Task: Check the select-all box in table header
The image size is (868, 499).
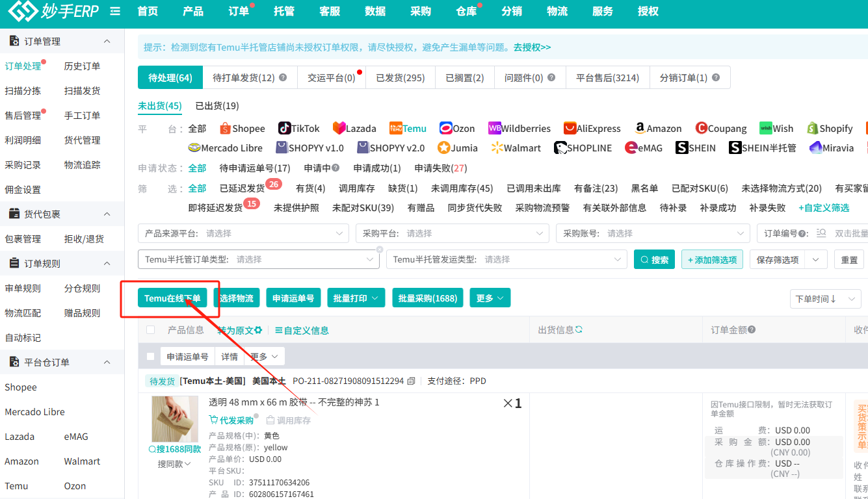Action: coord(151,330)
